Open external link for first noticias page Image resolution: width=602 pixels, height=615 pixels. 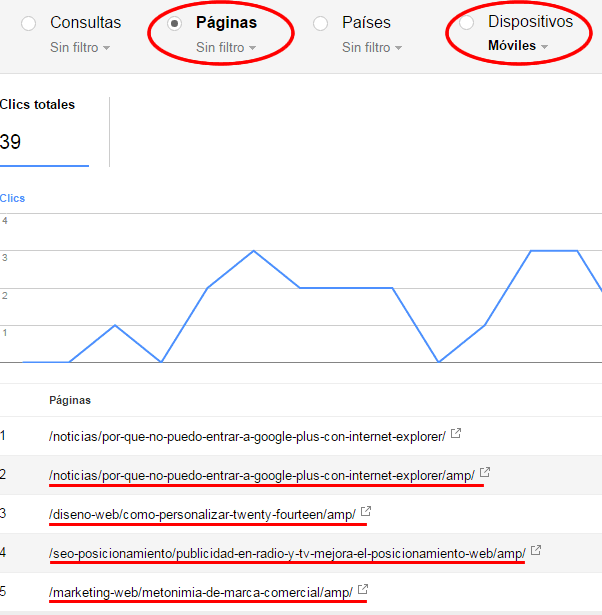click(456, 433)
